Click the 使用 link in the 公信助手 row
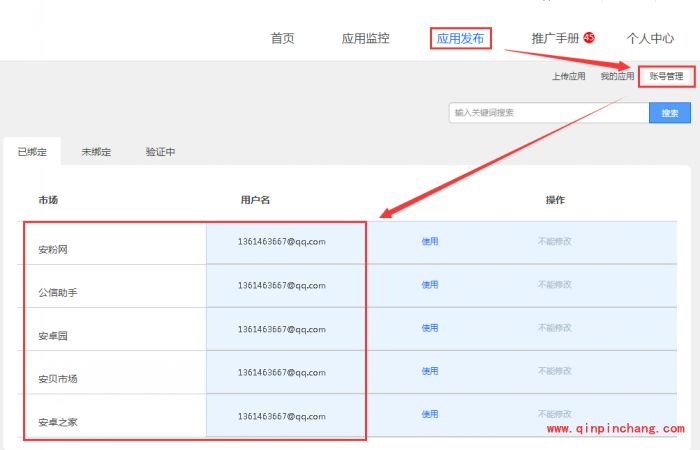700x450 pixels. pyautogui.click(x=430, y=285)
